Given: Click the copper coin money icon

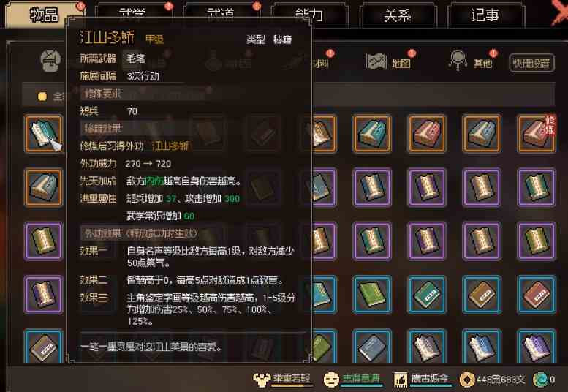Looking at the screenshot, I should tap(467, 380).
